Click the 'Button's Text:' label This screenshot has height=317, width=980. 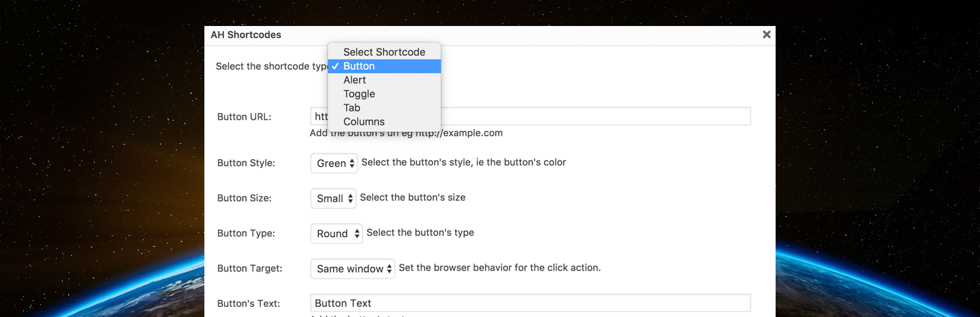pos(249,304)
